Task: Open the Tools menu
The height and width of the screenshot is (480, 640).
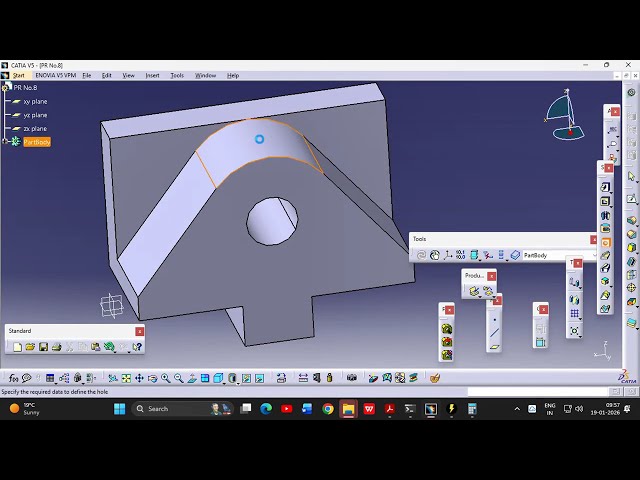Action: point(177,76)
